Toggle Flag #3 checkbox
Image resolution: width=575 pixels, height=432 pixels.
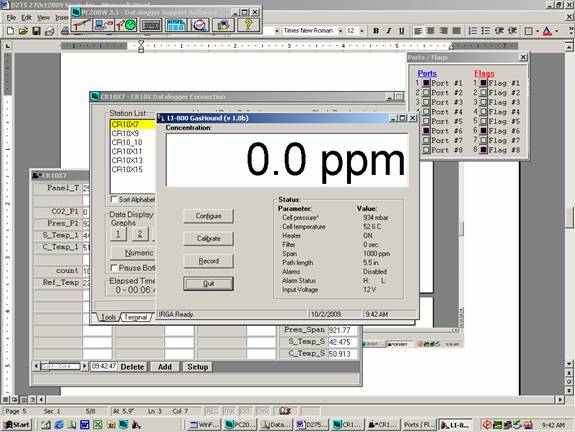(484, 102)
